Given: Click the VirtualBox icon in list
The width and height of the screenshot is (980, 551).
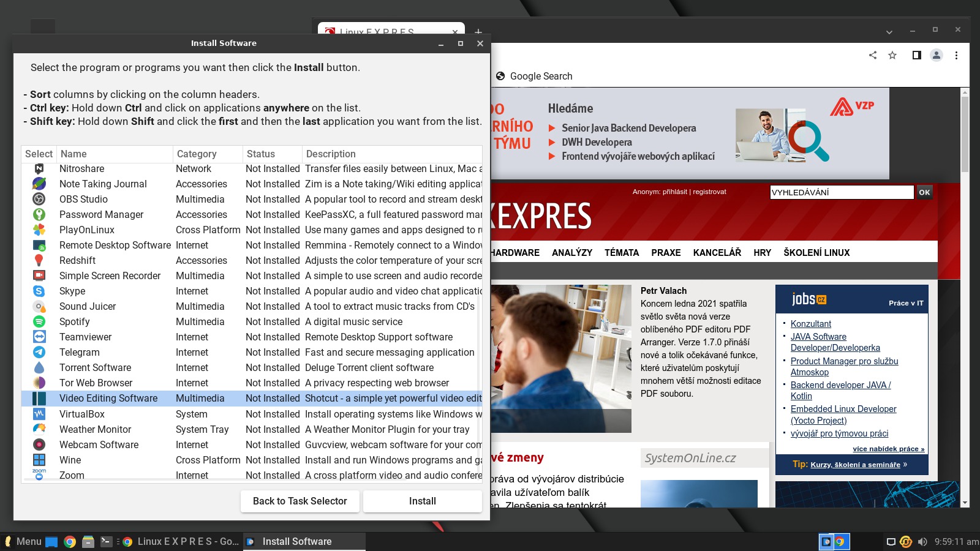Looking at the screenshot, I should pos(39,414).
